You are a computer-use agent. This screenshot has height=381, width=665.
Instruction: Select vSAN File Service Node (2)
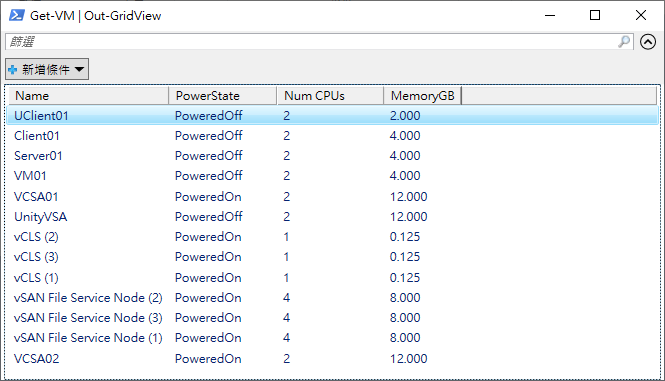pos(333,298)
